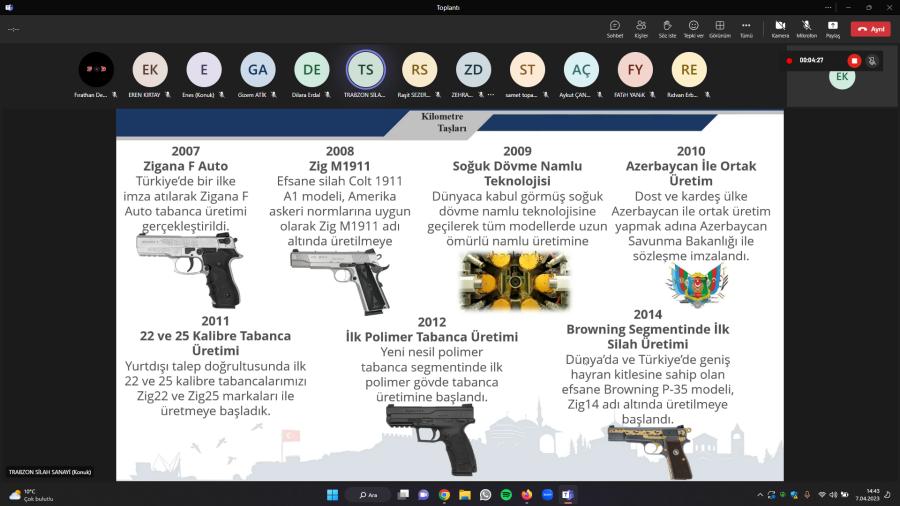This screenshot has width=900, height=506.
Task: Open title bar more options ellipsis
Action: 828,7
